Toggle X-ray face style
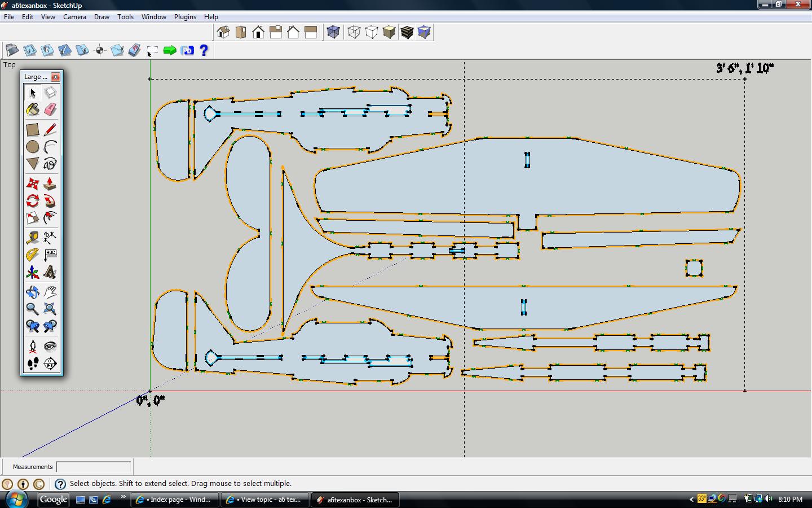Image resolution: width=812 pixels, height=508 pixels. [x=333, y=32]
